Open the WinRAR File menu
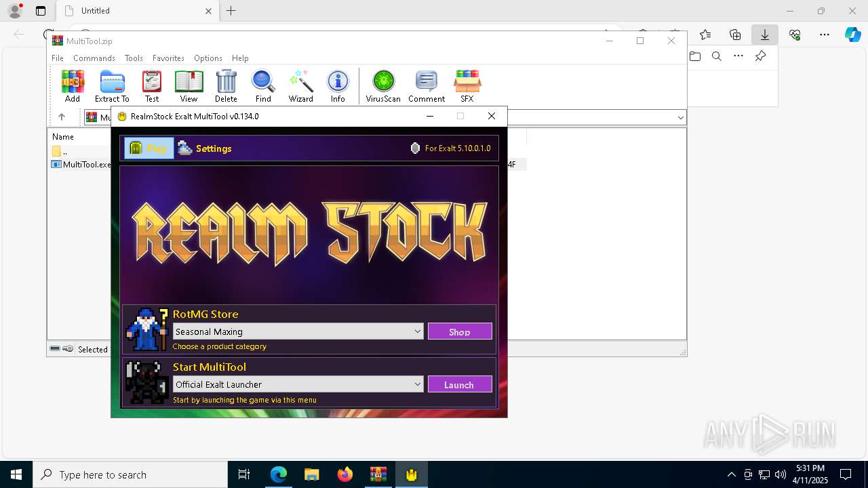Viewport: 868px width, 488px height. click(58, 58)
